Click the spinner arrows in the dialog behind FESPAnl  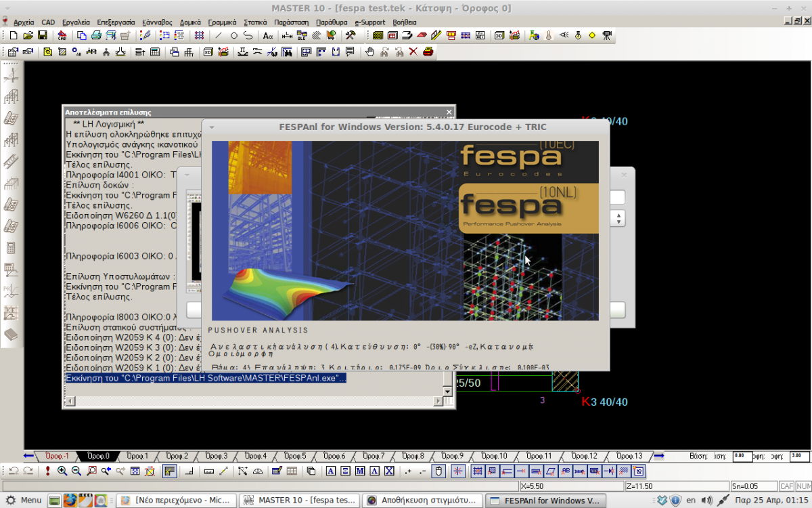pyautogui.click(x=618, y=218)
